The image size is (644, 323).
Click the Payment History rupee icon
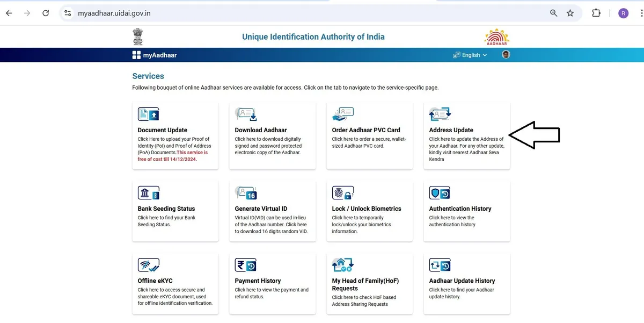click(246, 265)
